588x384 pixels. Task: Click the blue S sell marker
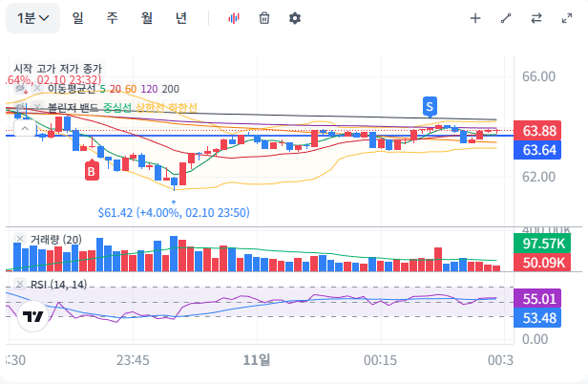tap(430, 105)
